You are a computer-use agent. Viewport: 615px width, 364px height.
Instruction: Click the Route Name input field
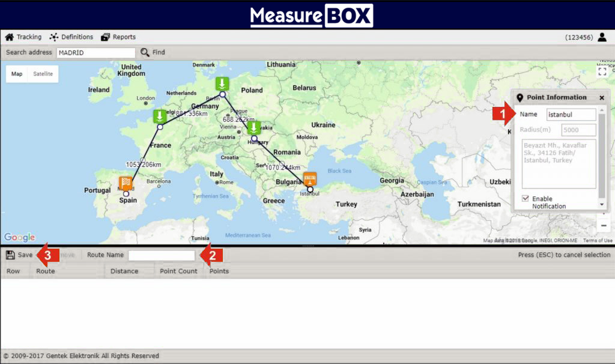click(162, 255)
